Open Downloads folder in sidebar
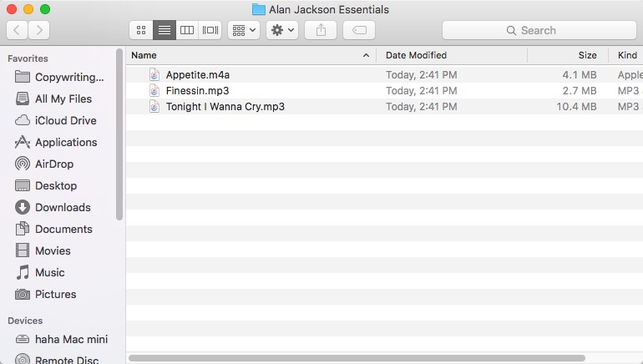 coord(63,207)
